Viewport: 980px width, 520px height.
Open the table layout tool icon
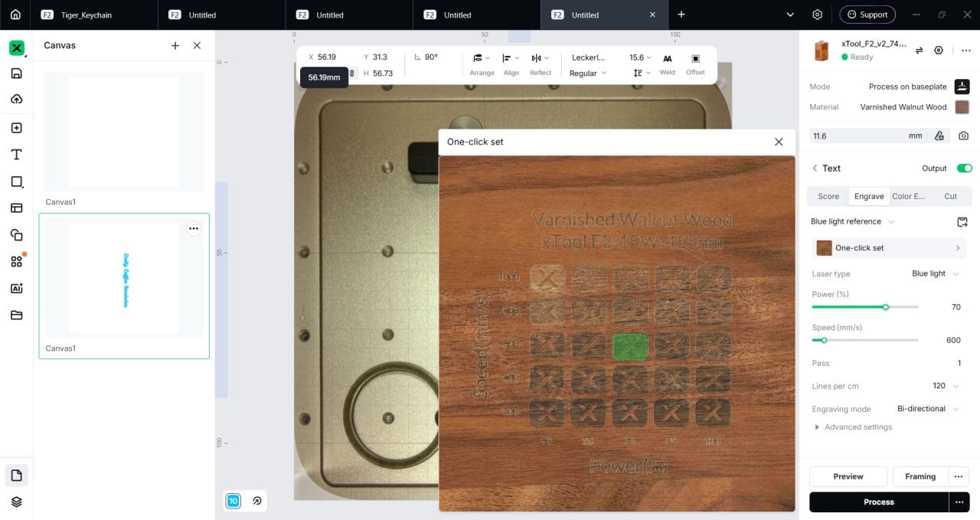[x=16, y=208]
